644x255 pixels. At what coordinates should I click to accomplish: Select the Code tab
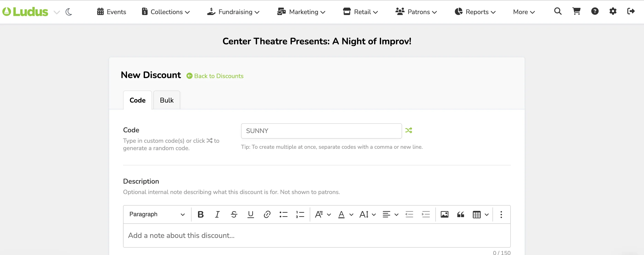click(137, 100)
